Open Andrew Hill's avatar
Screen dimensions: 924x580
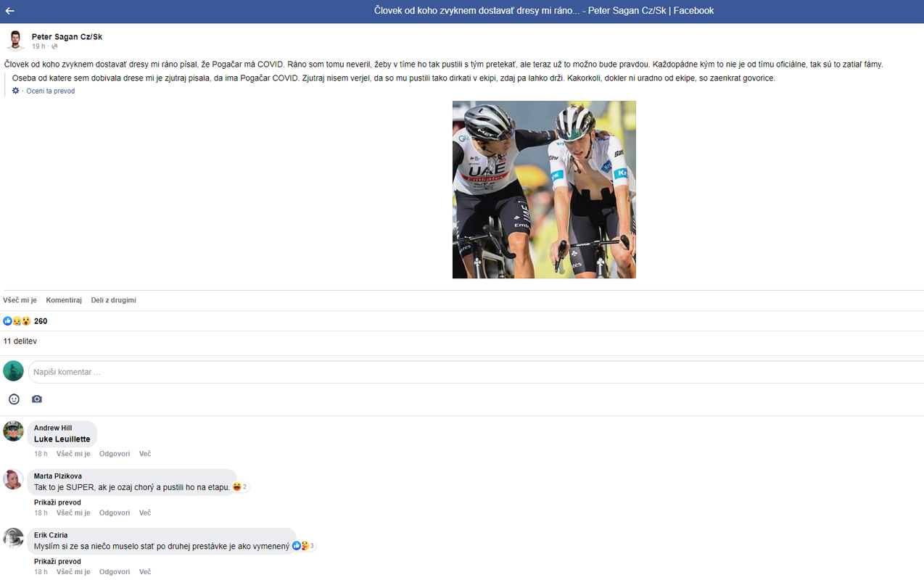pos(13,431)
